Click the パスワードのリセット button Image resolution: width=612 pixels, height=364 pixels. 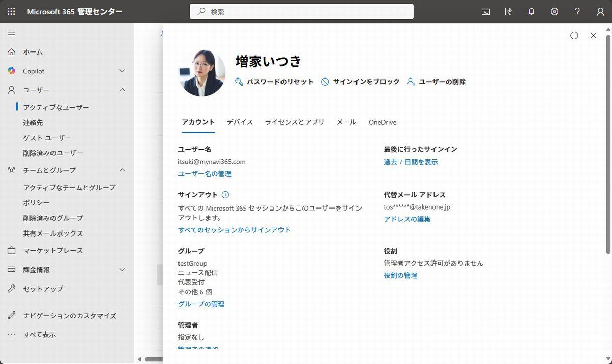(x=274, y=82)
